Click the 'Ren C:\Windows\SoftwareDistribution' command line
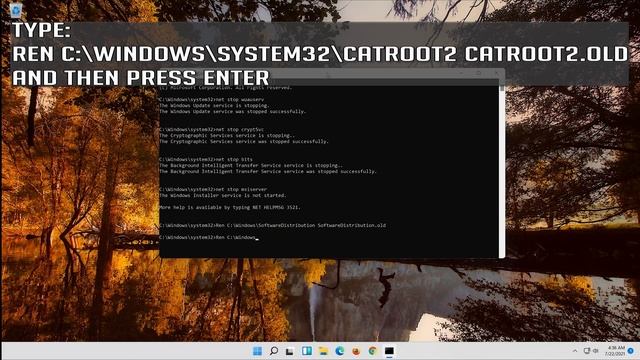Image resolution: width=640 pixels, height=360 pixels. pos(273,225)
